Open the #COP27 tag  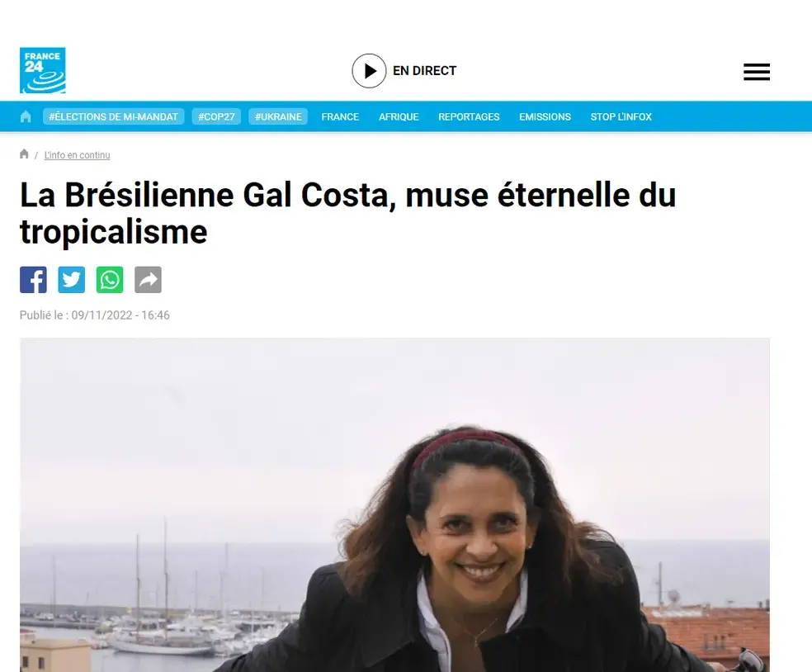tap(216, 116)
